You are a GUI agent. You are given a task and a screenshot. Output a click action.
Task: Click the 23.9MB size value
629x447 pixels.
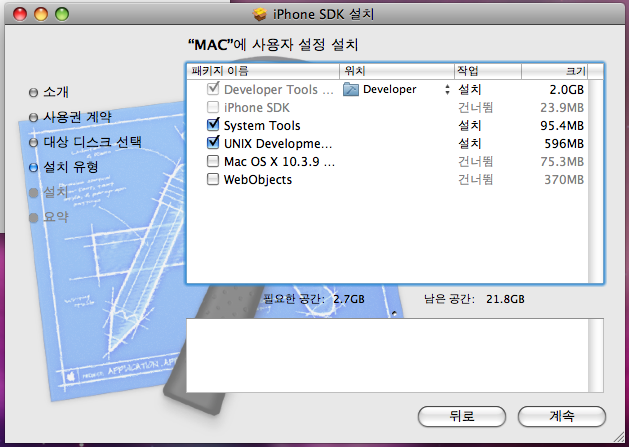pos(562,108)
